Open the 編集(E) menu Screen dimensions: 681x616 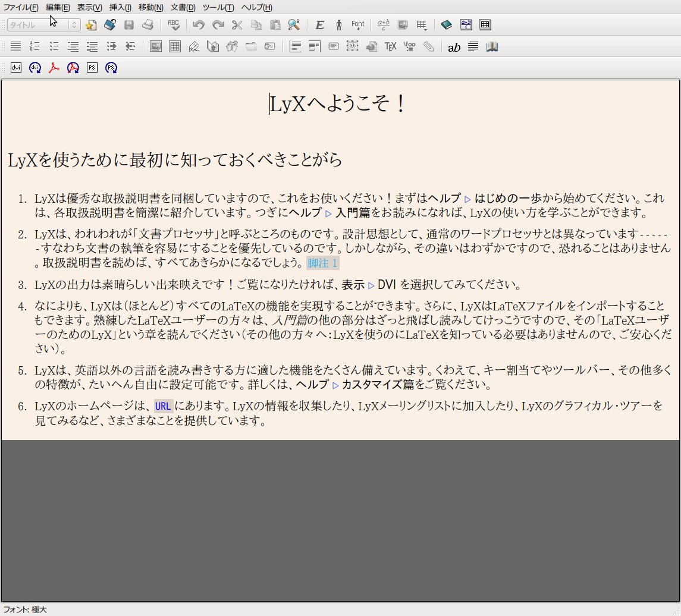pos(58,7)
